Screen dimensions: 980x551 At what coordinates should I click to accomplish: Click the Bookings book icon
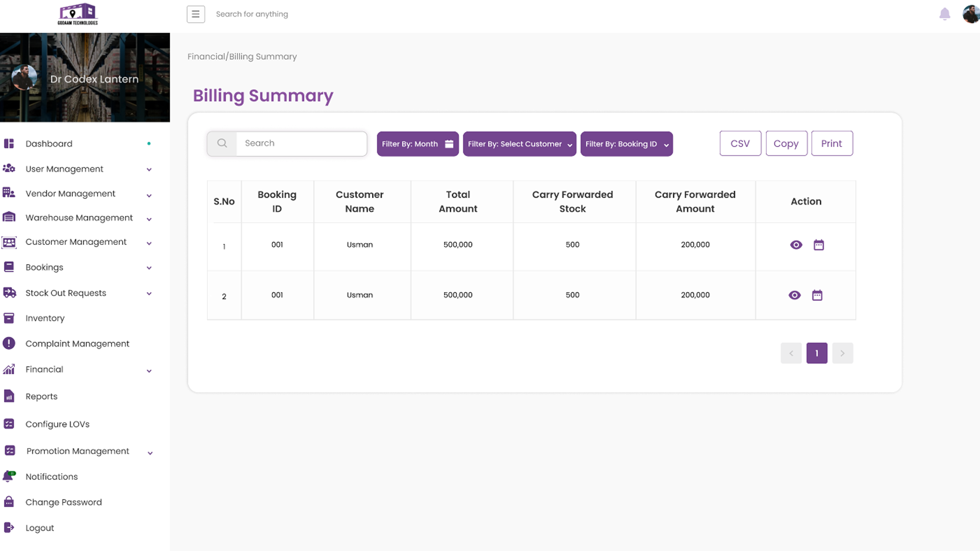point(9,267)
